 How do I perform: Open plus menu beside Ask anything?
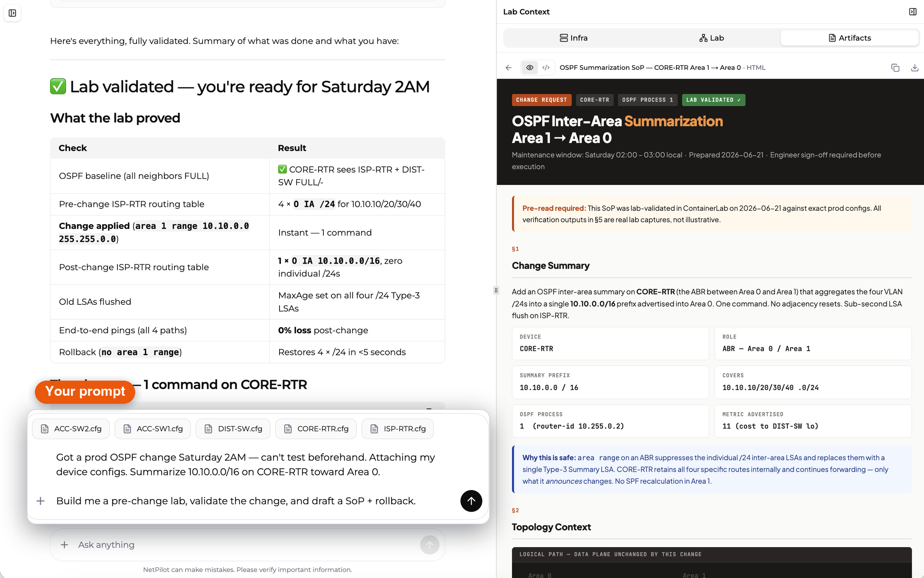coord(64,544)
